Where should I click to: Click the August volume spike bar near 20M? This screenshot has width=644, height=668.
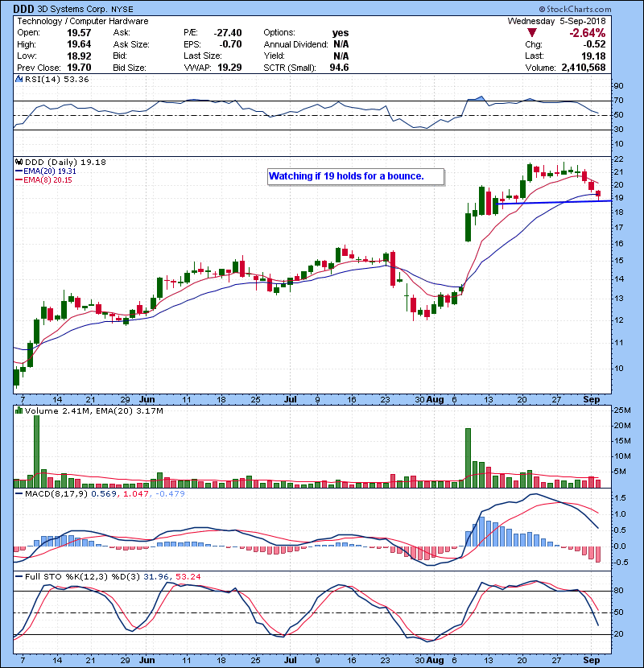(x=468, y=458)
